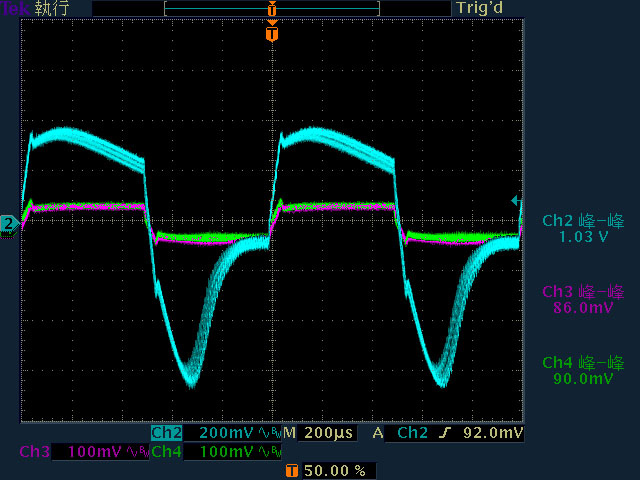The width and height of the screenshot is (640, 480).
Task: Click the trigger level arrow on right edge
Action: (x=516, y=200)
